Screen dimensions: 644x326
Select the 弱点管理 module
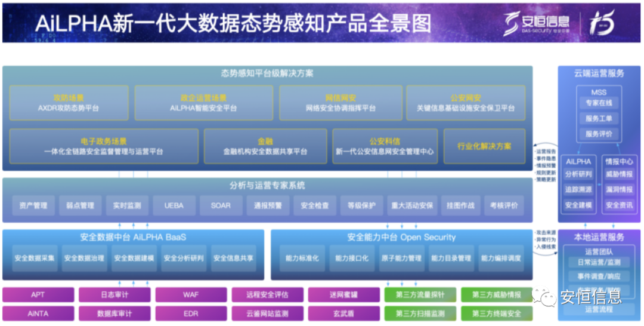pos(80,205)
